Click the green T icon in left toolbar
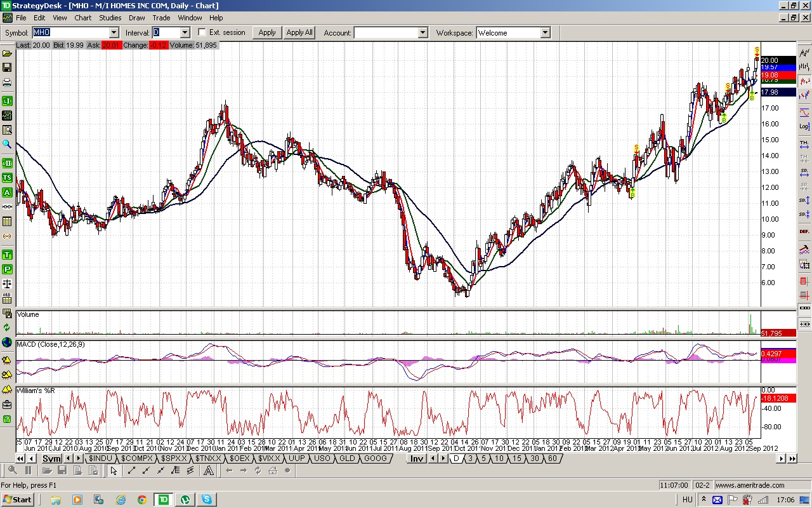The image size is (812, 508). click(x=7, y=255)
